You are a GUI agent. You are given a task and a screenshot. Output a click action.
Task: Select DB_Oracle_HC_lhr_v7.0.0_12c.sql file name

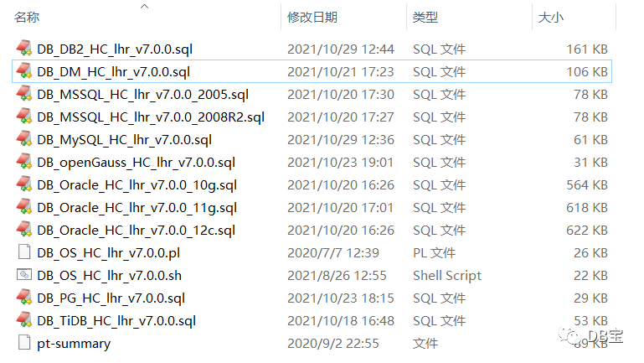pos(136,231)
